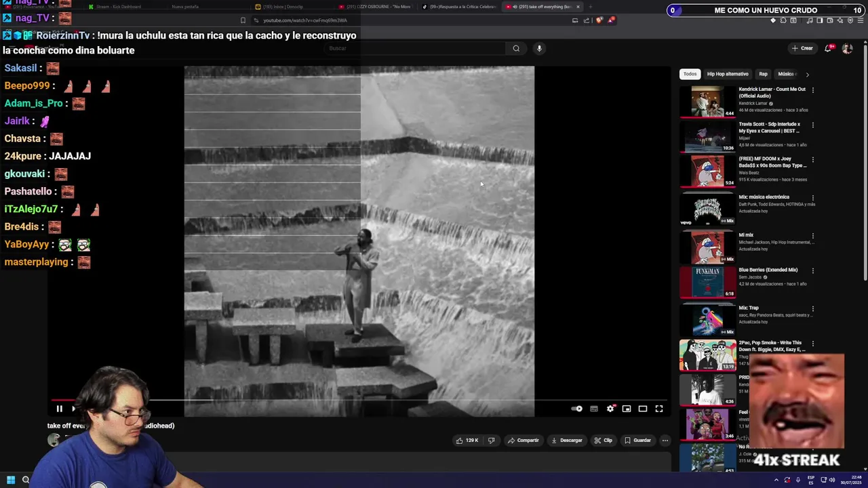Open options menu for 2Pac Pop Smoke video
Screen dimensions: 868x488
coord(812,344)
